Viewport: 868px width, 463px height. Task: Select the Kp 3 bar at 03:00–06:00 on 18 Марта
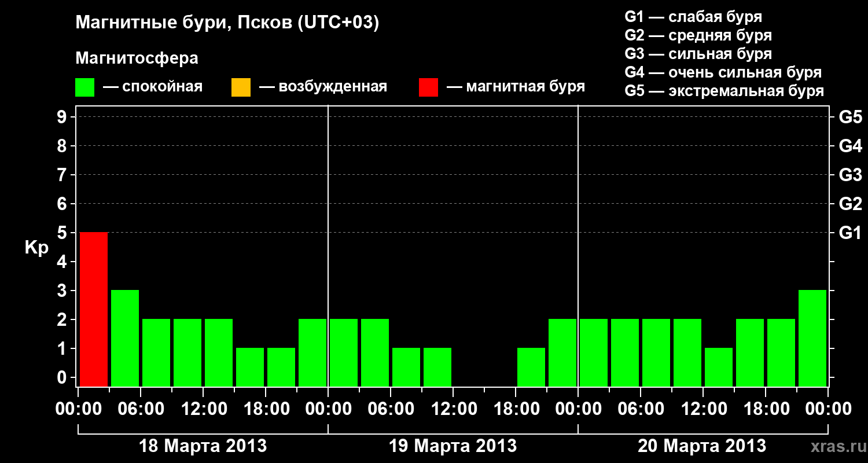(x=125, y=338)
